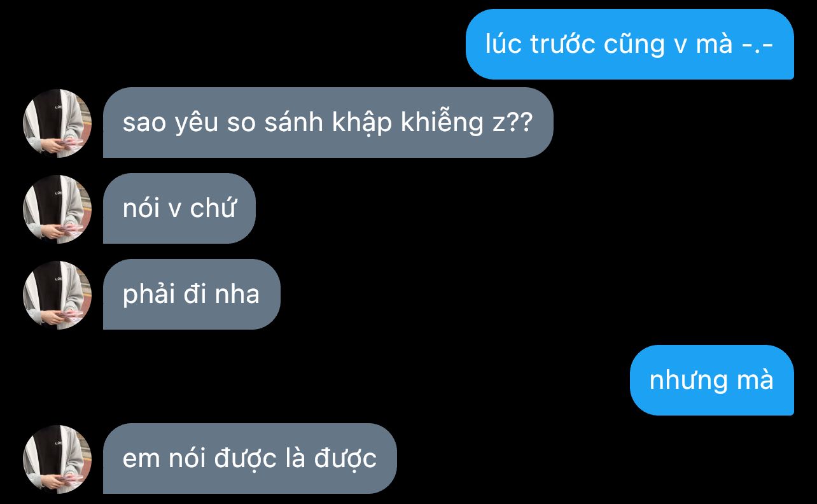The width and height of the screenshot is (817, 504).
Task: Click the "??" at end of gray message
Action: [519, 122]
